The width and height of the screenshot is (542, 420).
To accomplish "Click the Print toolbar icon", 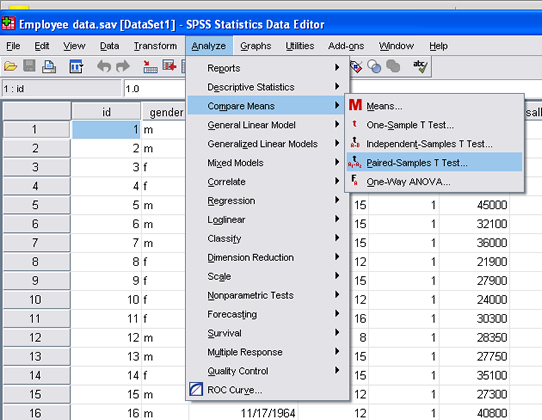I will click(49, 66).
